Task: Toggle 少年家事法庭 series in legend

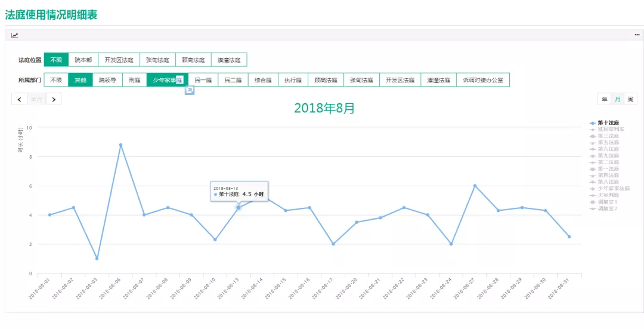Action: pyautogui.click(x=609, y=188)
